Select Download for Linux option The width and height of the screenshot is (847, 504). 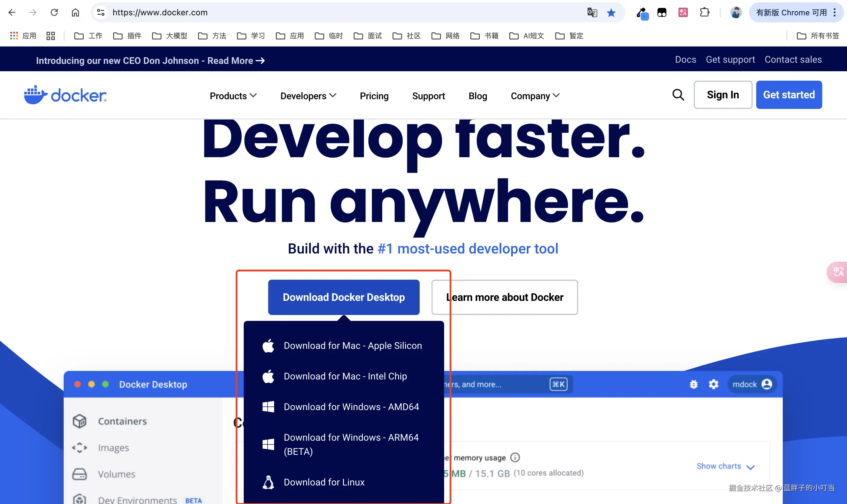(x=324, y=482)
